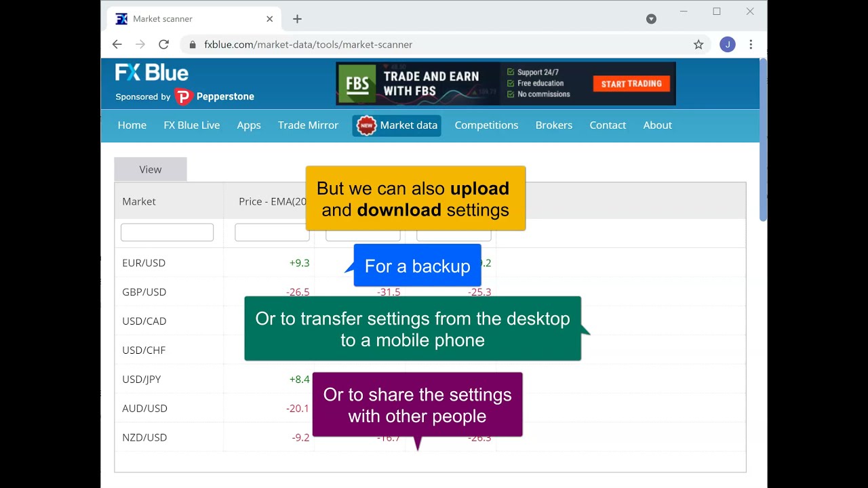Open the Home menu item
This screenshot has height=488, width=868.
click(x=132, y=125)
